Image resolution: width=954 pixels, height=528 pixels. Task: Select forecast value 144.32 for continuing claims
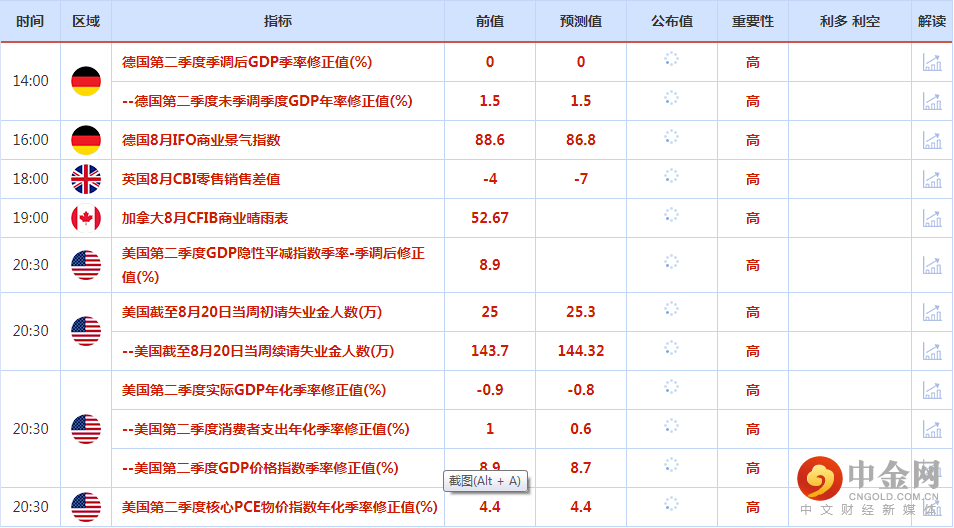(581, 351)
